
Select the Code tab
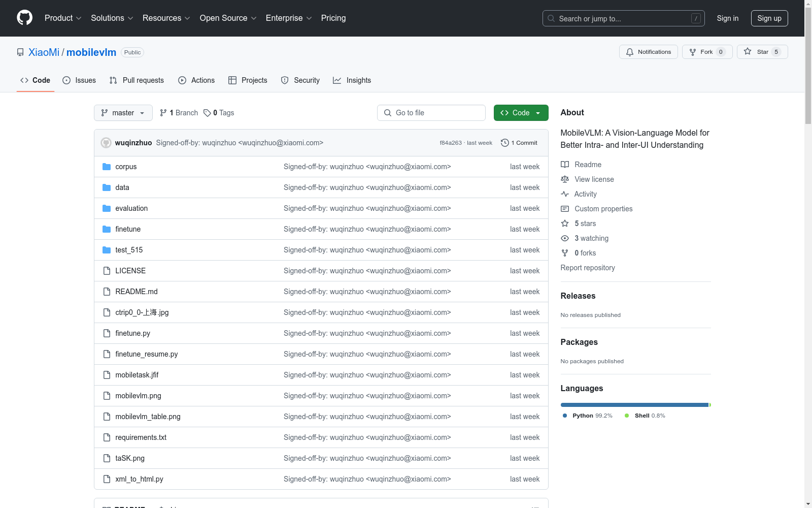coord(35,80)
